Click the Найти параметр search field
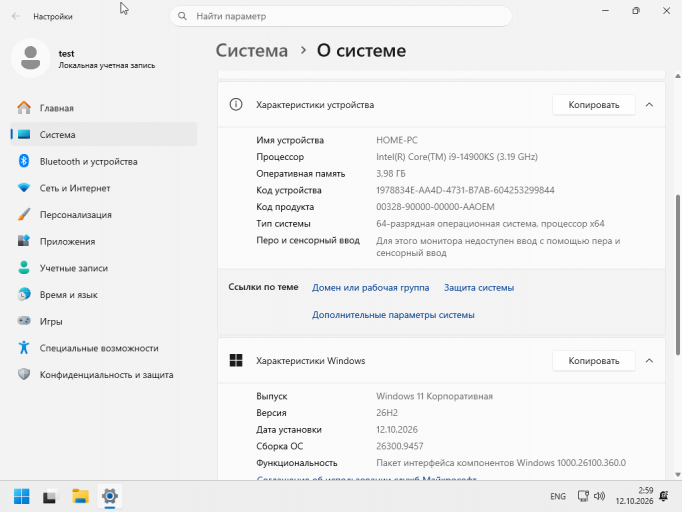The width and height of the screenshot is (682, 512). [x=341, y=16]
